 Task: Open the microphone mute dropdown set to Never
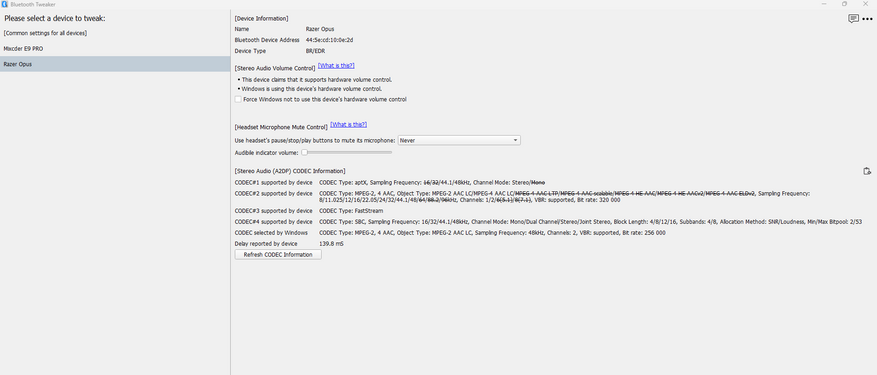point(459,140)
